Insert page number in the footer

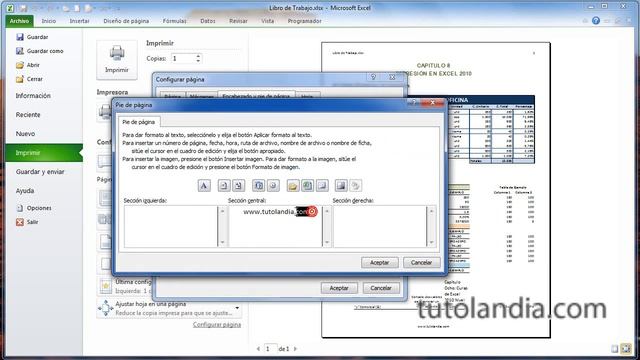(223, 186)
